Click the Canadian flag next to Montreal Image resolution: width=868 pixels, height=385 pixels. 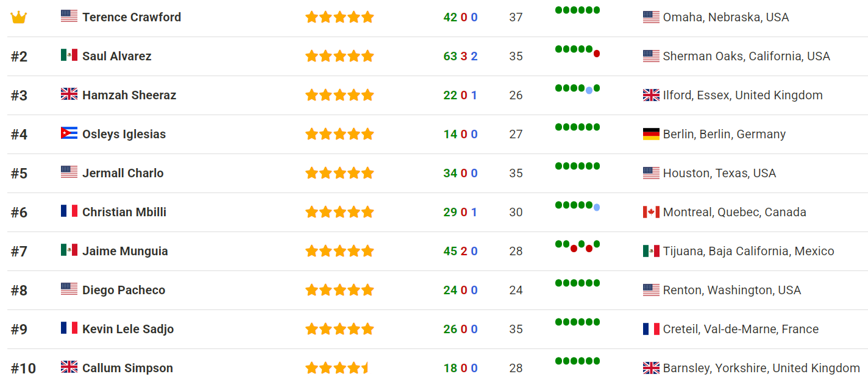(651, 212)
